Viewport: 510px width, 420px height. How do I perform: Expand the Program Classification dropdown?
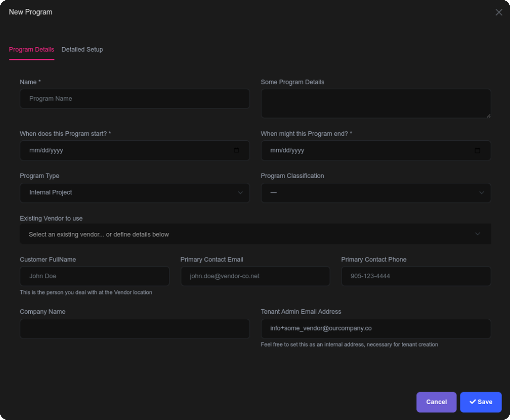coord(375,193)
